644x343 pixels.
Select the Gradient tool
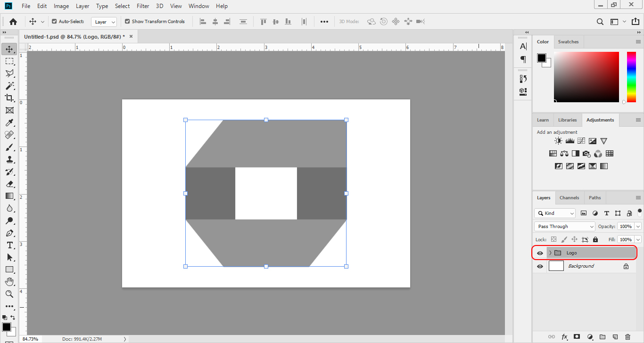pos(9,196)
